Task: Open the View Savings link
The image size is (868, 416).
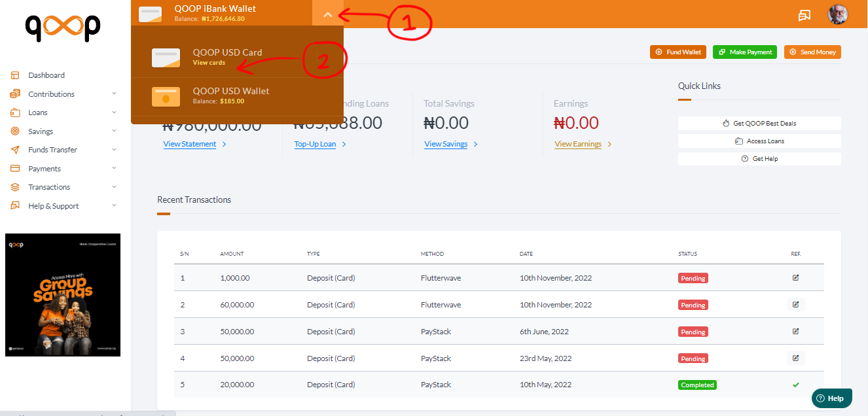Action: coord(446,144)
